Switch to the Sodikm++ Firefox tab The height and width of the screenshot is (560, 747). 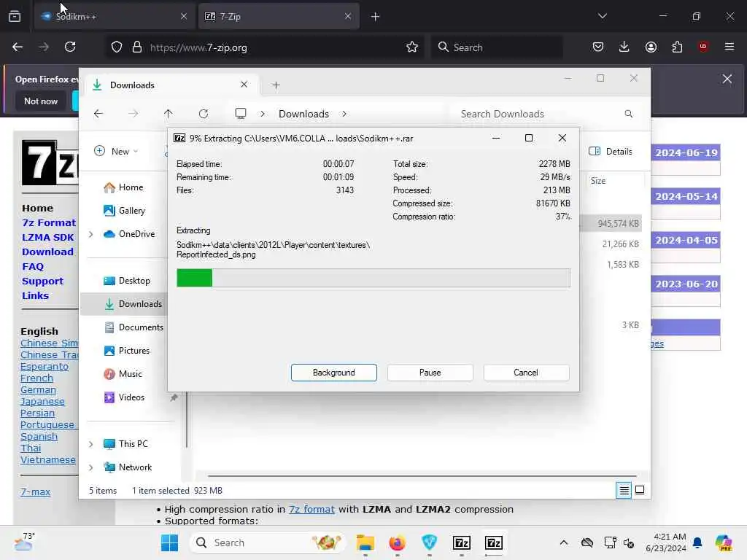pyautogui.click(x=115, y=16)
